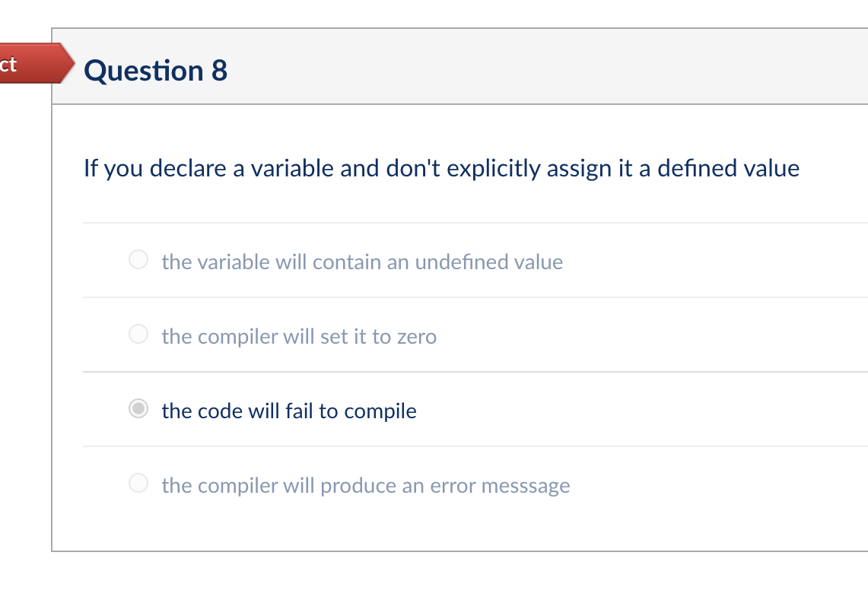
Task: Click the red result badge arrow
Action: coord(34,65)
